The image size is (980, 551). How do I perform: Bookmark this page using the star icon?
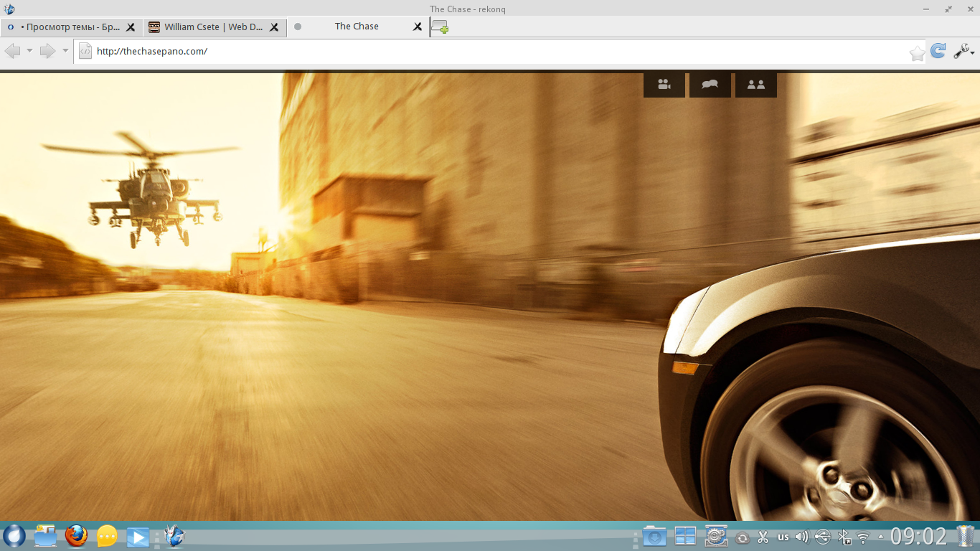click(917, 53)
